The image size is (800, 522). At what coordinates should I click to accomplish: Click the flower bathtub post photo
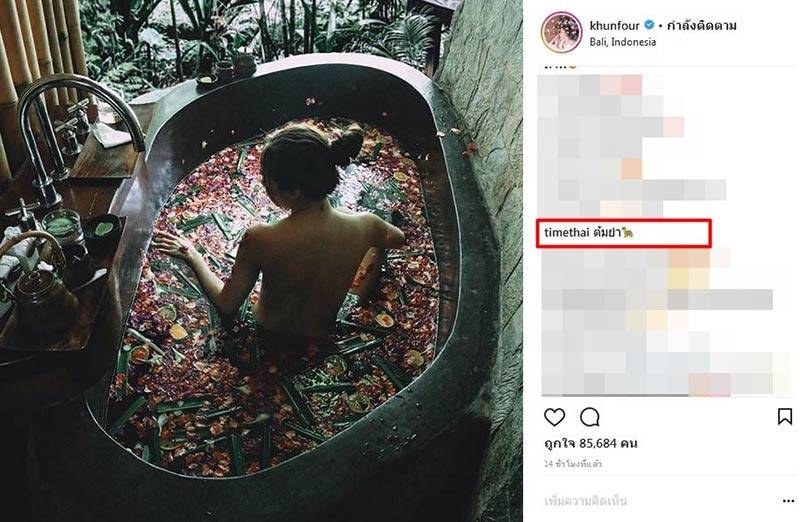pyautogui.click(x=262, y=260)
